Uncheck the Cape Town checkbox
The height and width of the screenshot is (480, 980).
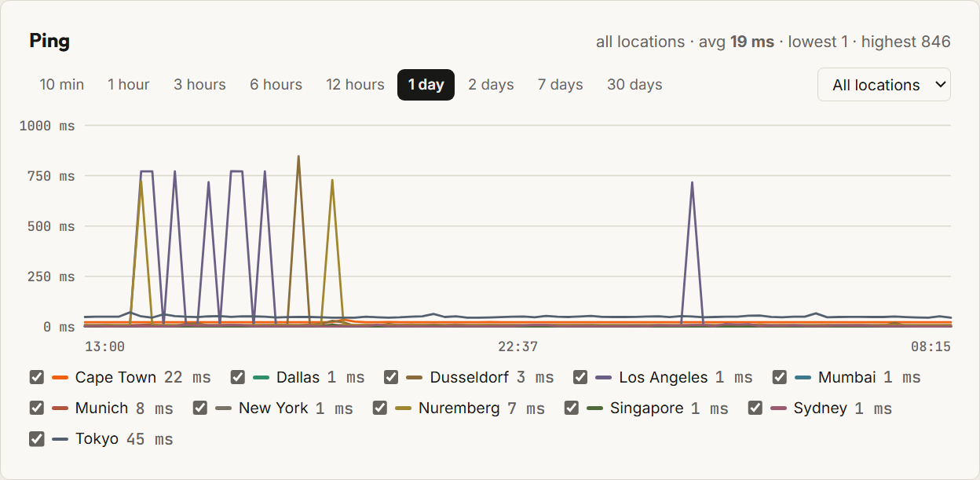tap(36, 377)
